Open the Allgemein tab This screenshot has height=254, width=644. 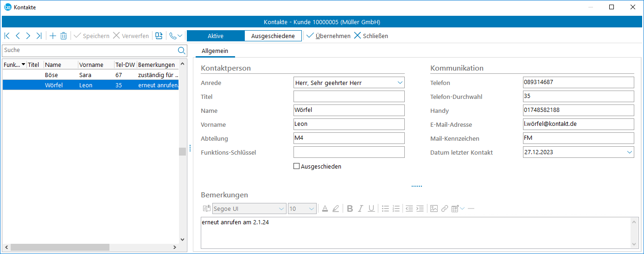point(215,50)
